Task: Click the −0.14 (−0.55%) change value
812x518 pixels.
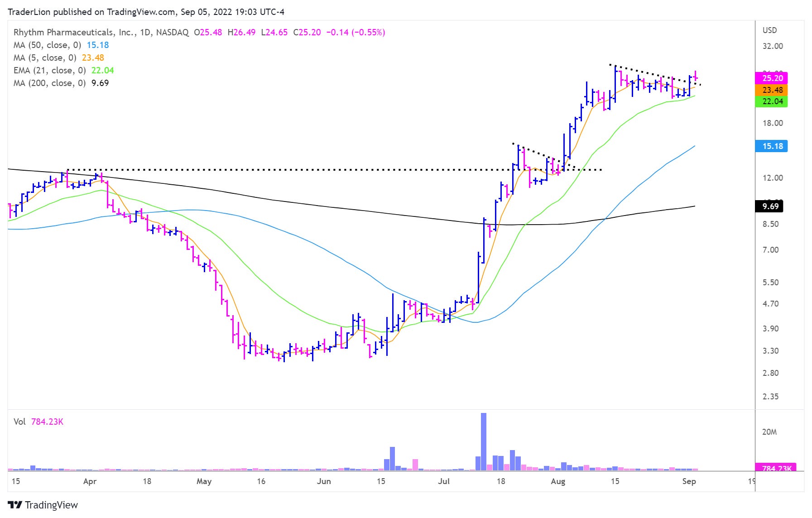Action: coord(356,33)
